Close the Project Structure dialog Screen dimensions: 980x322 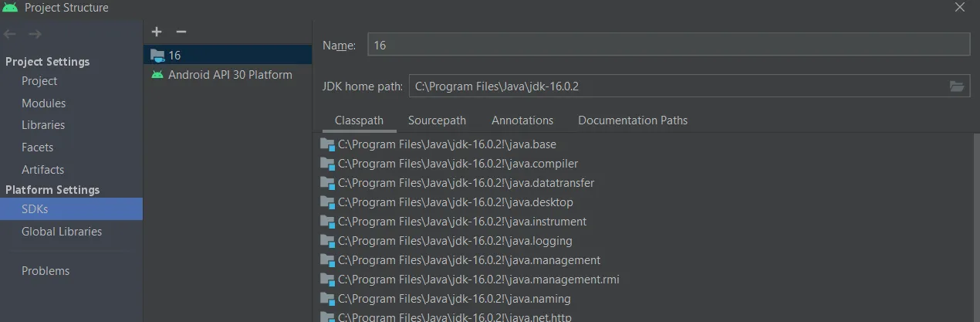[x=960, y=8]
